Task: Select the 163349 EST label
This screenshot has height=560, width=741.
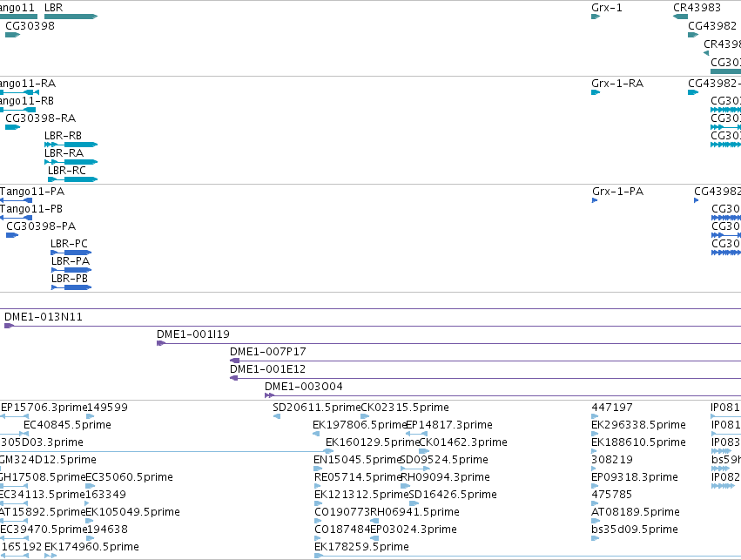Action: 106,495
